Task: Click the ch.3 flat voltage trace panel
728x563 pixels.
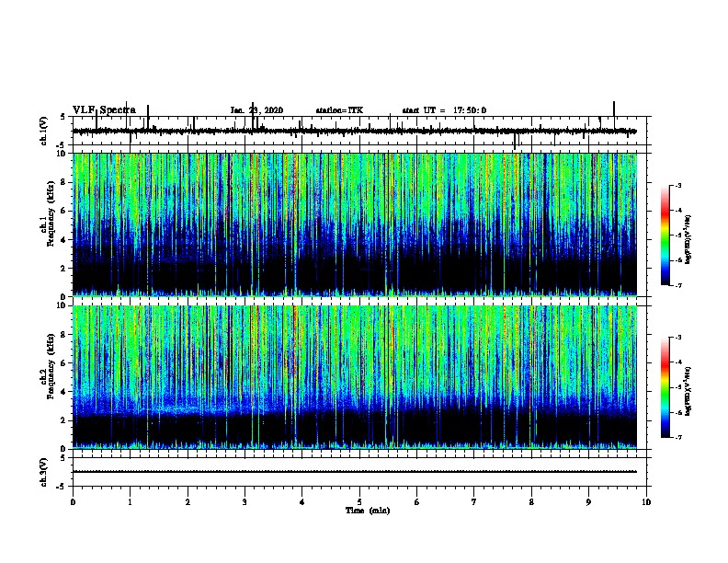Action: [x=359, y=472]
